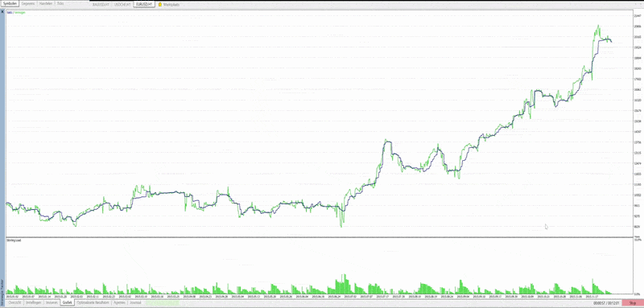Viewport: 644px width, 308px height.
Task: Open the USDCHF,H1 chart tab
Action: click(x=122, y=5)
